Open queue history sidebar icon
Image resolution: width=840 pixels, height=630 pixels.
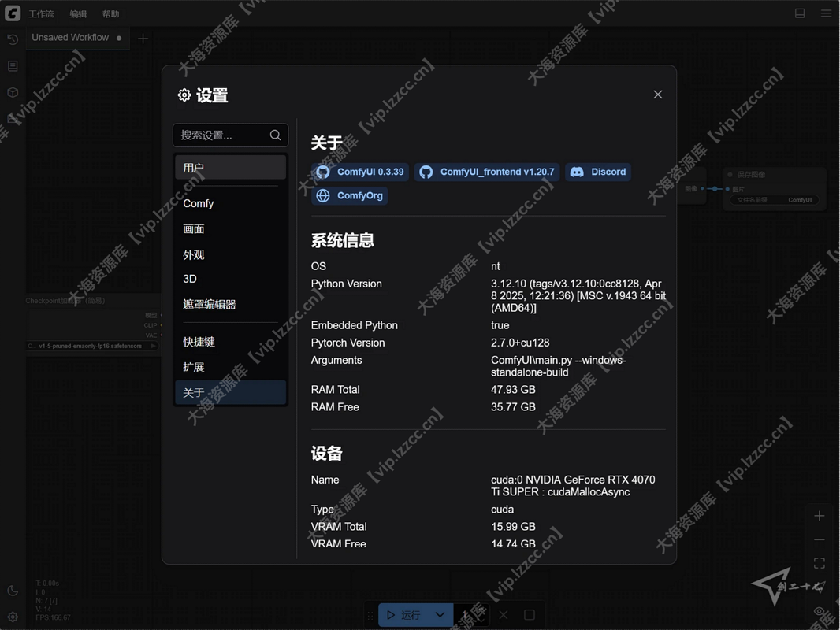point(13,39)
